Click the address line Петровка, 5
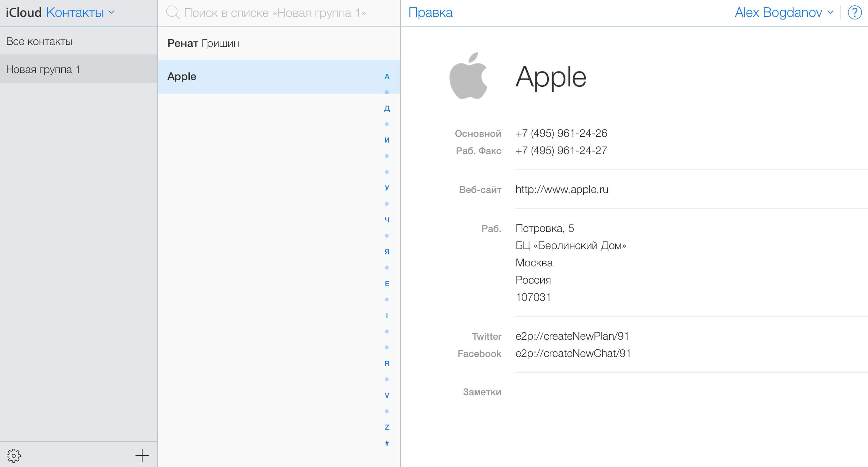Image resolution: width=868 pixels, height=467 pixels. point(545,229)
